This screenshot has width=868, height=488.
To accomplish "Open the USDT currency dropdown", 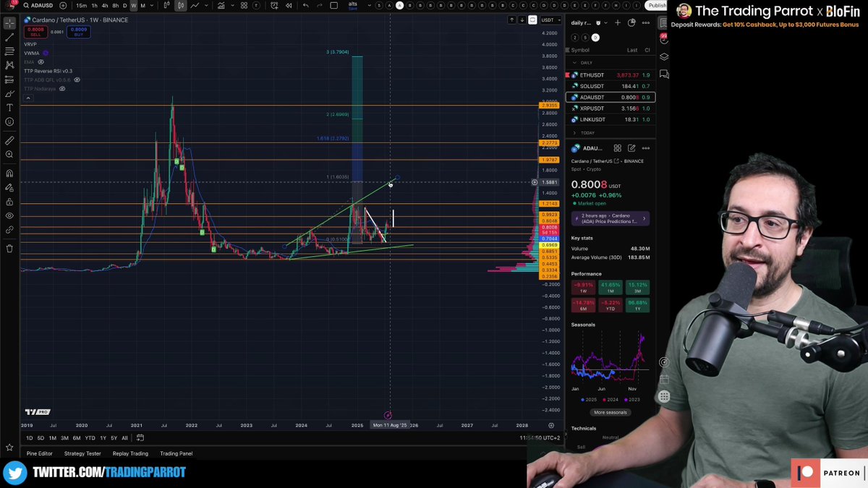I will tap(550, 20).
